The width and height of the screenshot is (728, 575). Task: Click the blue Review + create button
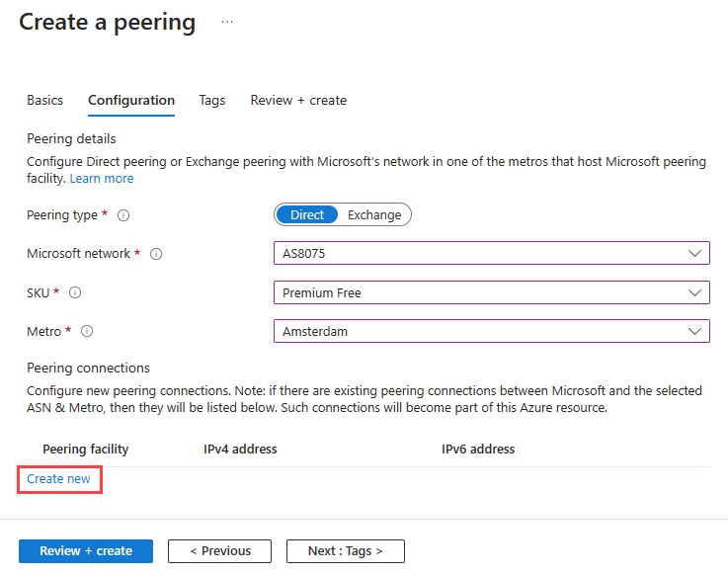pyautogui.click(x=86, y=551)
